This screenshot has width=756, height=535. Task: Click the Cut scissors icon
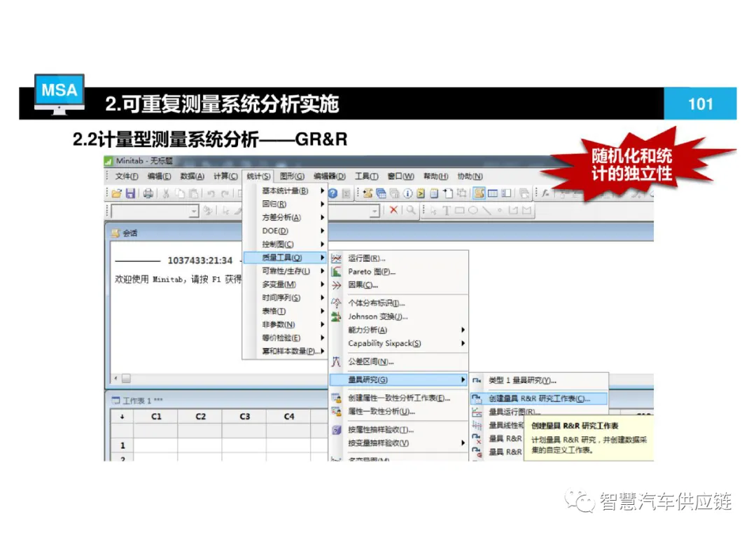166,193
